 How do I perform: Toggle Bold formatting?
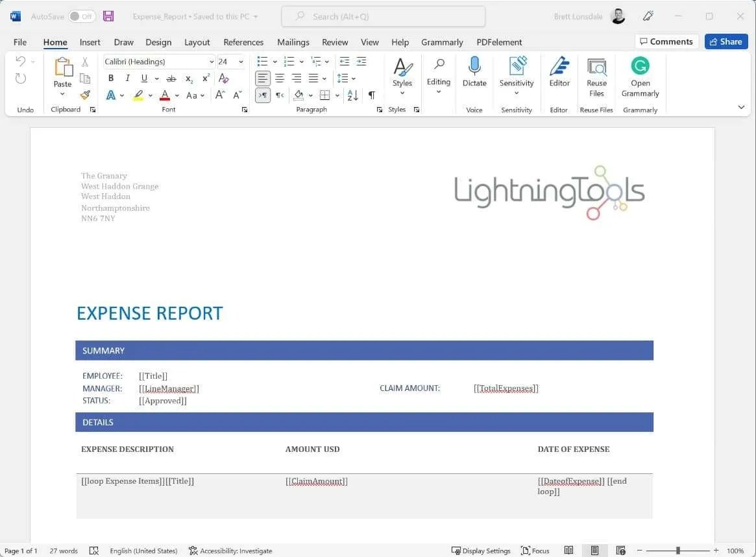tap(111, 78)
